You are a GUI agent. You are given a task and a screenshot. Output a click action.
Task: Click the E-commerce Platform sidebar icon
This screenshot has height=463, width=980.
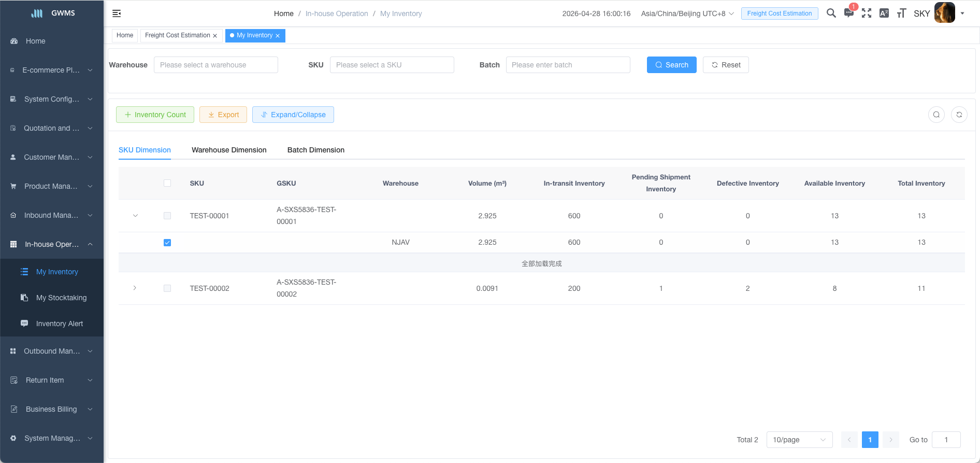pos(12,70)
